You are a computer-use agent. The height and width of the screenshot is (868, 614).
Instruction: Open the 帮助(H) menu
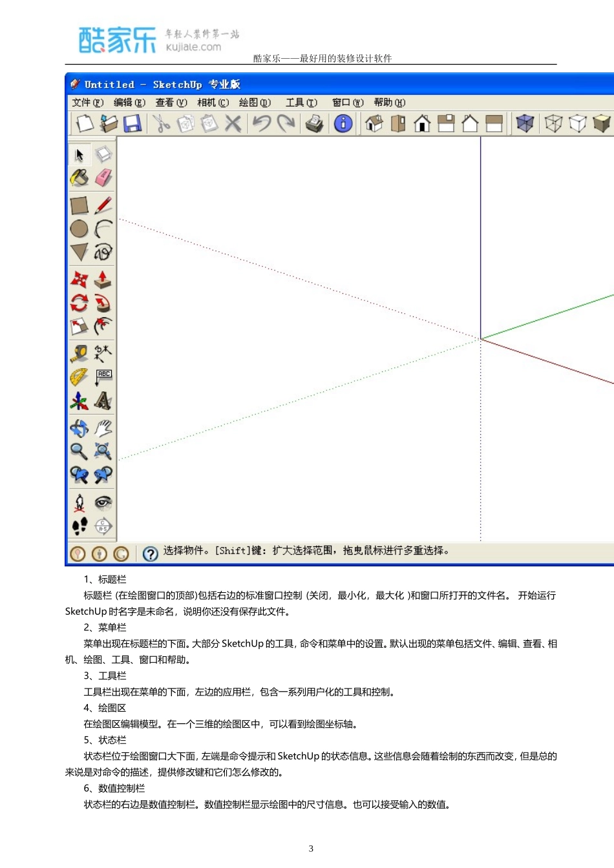[390, 102]
